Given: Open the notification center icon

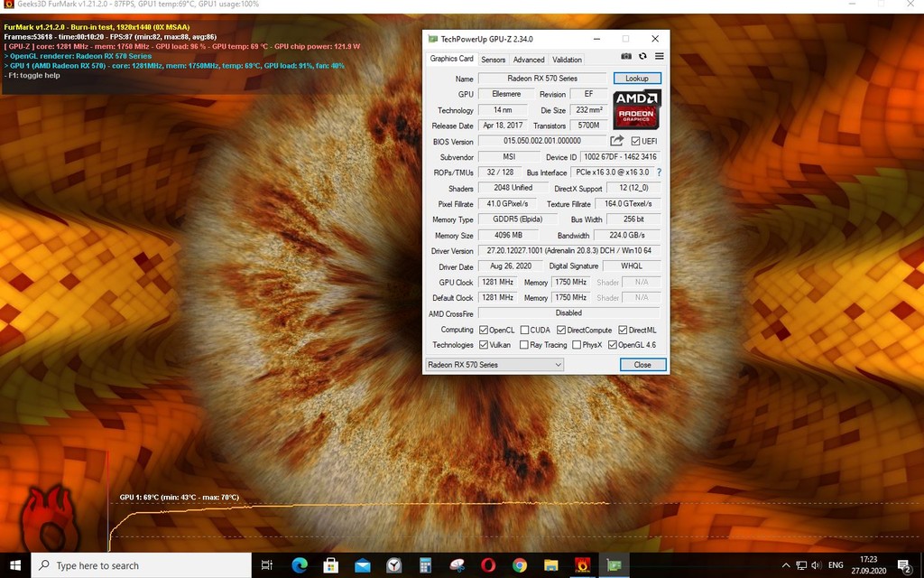Looking at the screenshot, I should pos(905,565).
